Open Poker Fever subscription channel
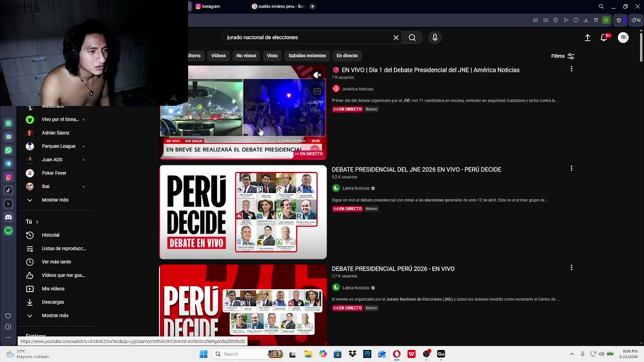 point(55,173)
